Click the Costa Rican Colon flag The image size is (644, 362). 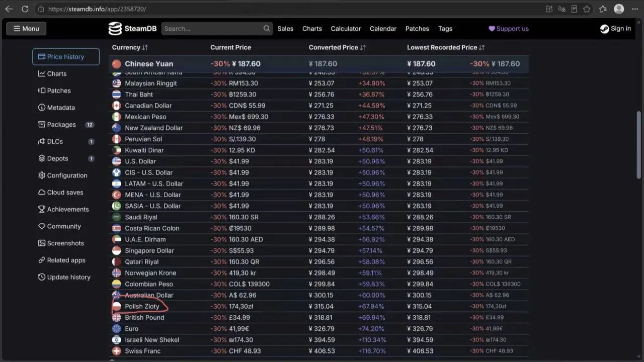(116, 228)
